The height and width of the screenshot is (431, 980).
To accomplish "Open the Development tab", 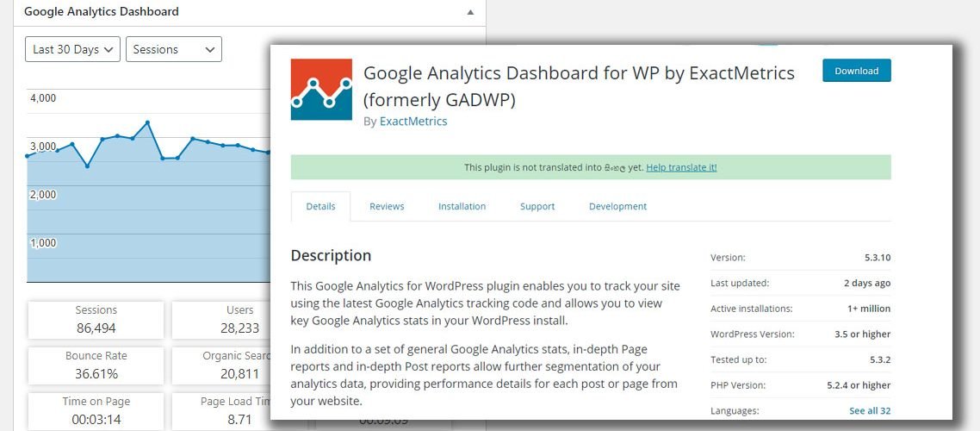I will [617, 206].
